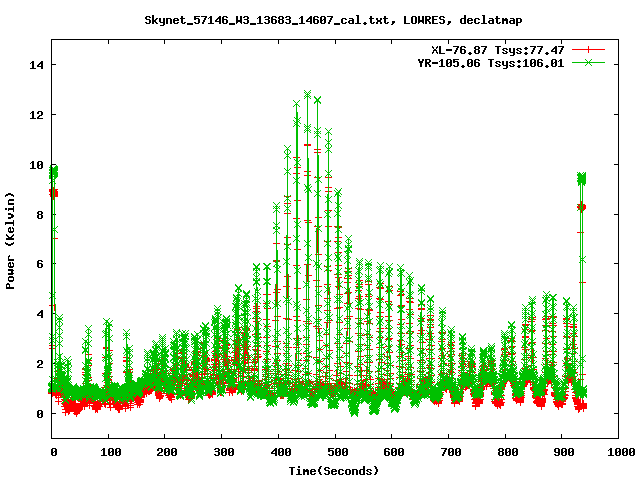This screenshot has height=480, width=640.
Task: Click the plot title Skynet_57146_W3_13683_14607_cal.txt
Action: (x=269, y=20)
